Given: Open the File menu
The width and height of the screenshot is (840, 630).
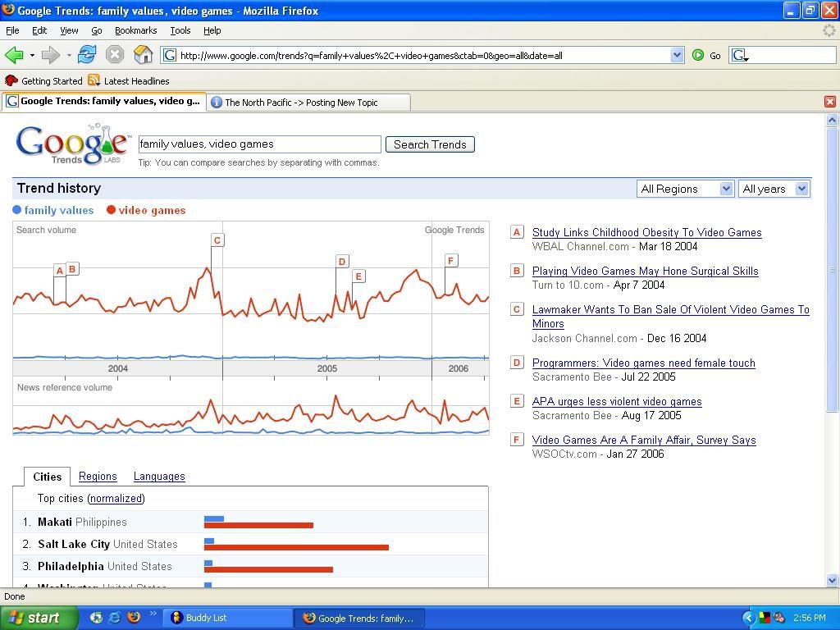Looking at the screenshot, I should coord(12,30).
